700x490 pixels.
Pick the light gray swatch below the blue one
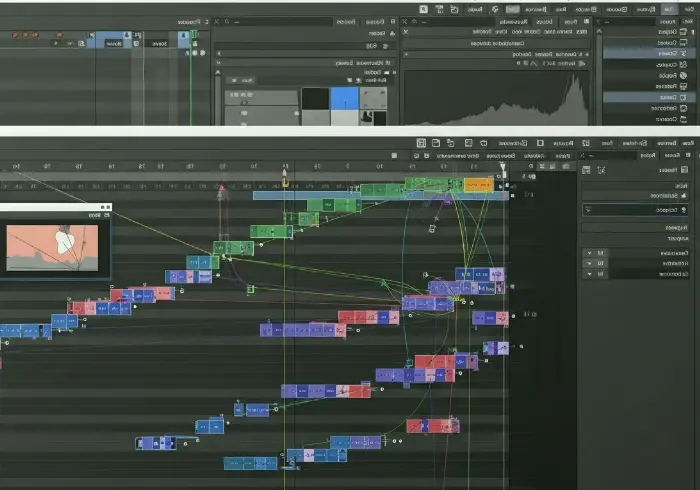pos(344,118)
